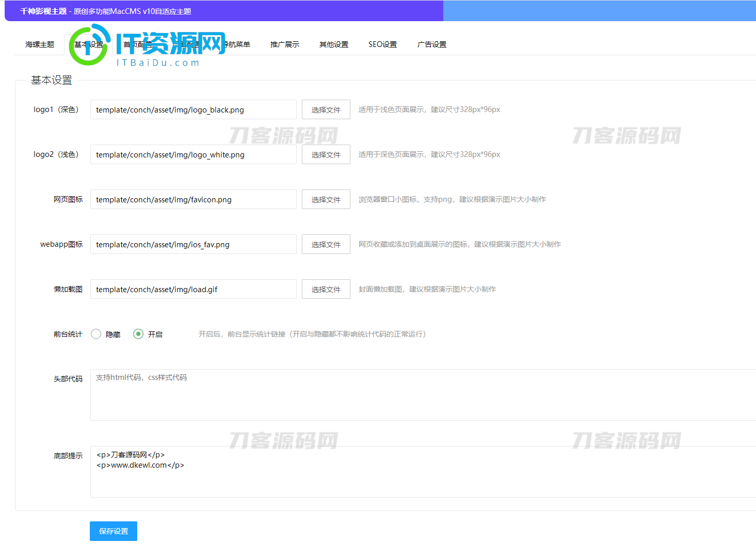Screen dimensions: 756x558
Task: Choose a file for webapp图标
Action: pos(326,244)
